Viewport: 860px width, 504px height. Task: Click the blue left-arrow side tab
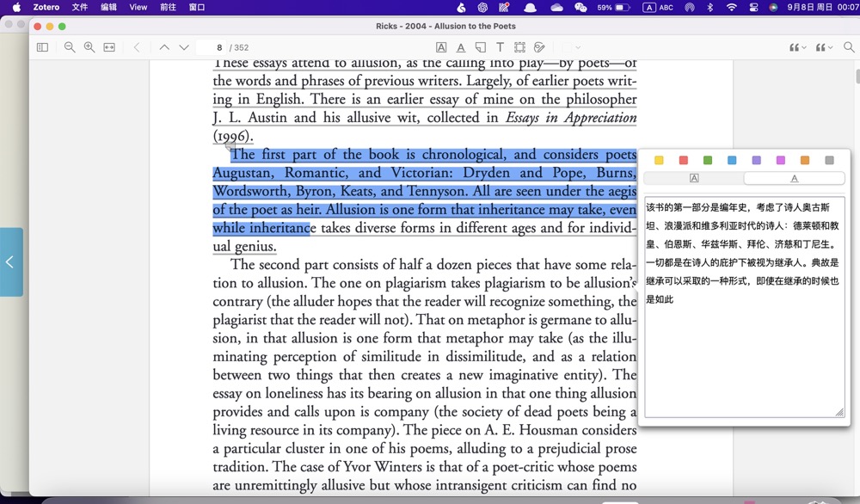(x=11, y=262)
